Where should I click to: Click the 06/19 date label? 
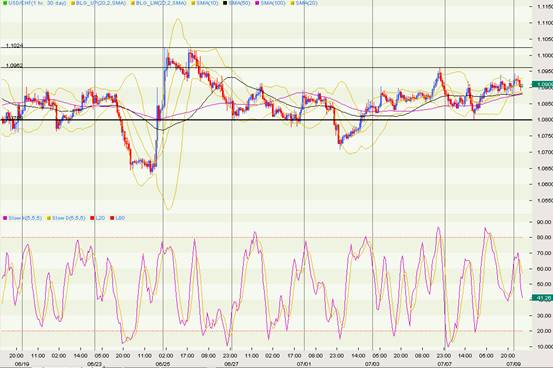22,363
